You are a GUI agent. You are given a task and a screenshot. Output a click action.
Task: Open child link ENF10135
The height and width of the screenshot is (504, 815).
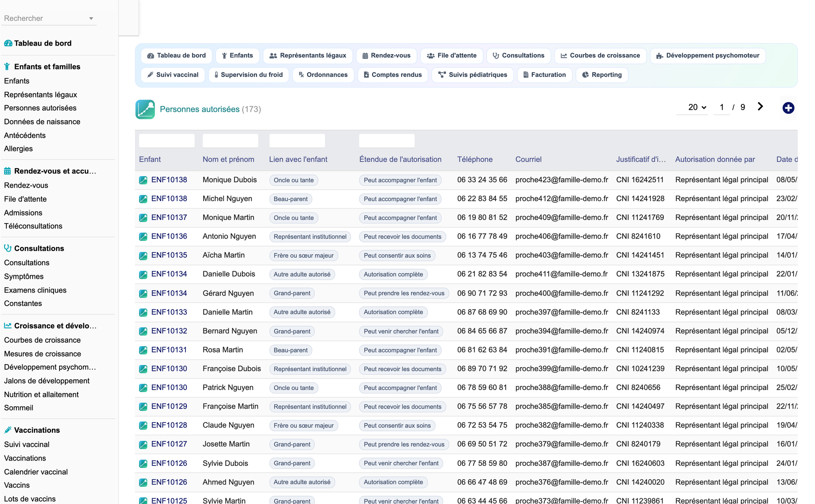pos(169,255)
